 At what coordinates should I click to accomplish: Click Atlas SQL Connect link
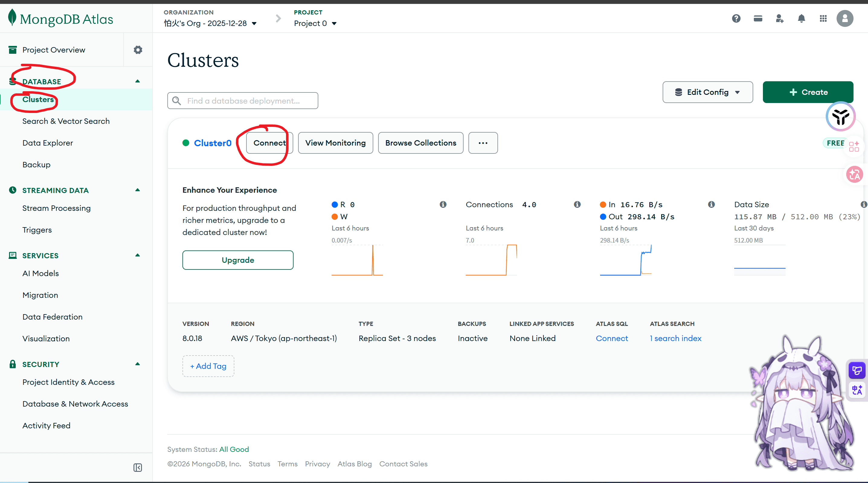(612, 338)
